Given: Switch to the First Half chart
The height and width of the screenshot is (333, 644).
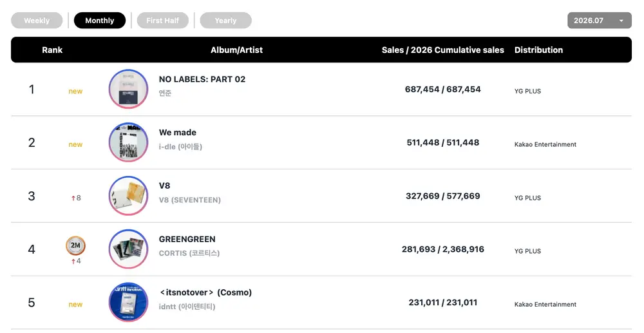Looking at the screenshot, I should click(x=163, y=21).
